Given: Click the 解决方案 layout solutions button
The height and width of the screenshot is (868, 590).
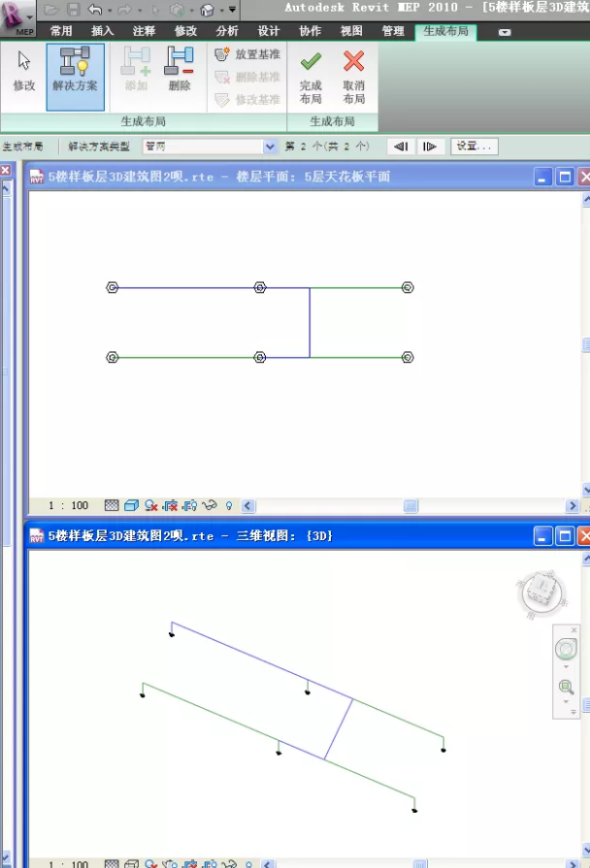Looking at the screenshot, I should (x=75, y=77).
